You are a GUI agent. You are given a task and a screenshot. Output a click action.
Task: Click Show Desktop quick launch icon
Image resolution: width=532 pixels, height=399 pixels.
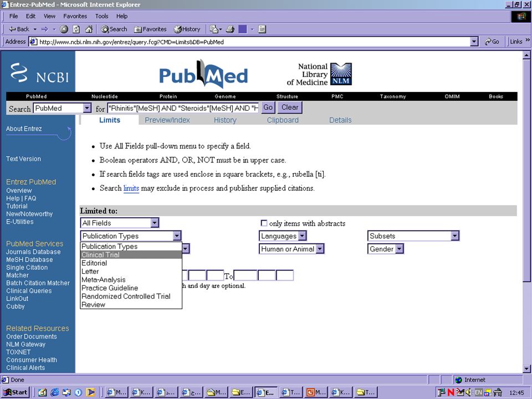[x=43, y=392]
